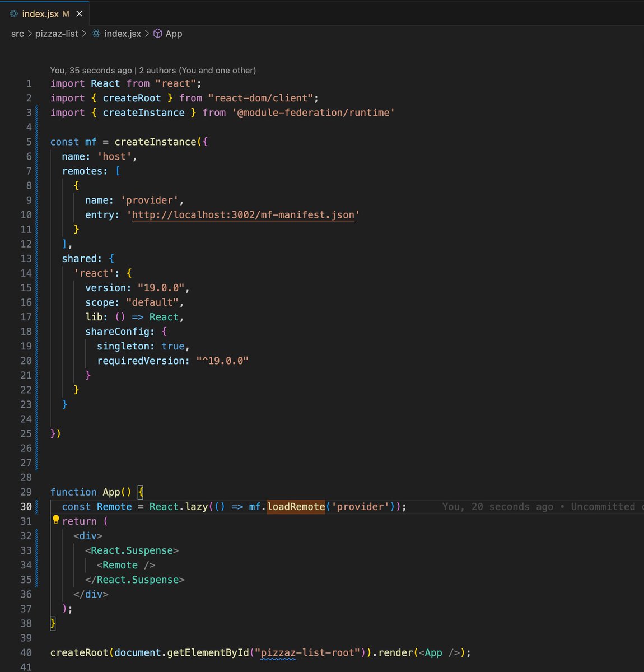Click the "react-dom/client" import string

(260, 99)
